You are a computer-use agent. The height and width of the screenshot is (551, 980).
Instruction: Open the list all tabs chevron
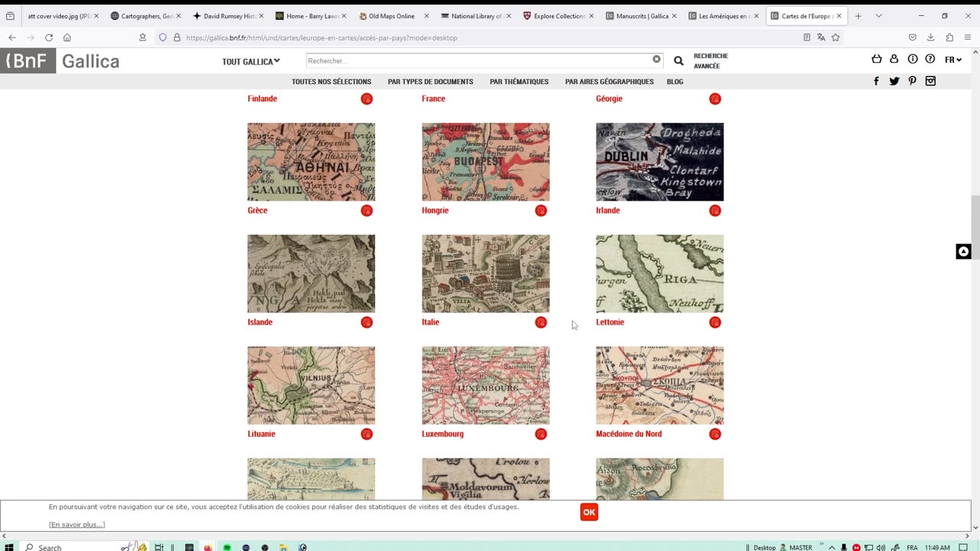coord(878,15)
